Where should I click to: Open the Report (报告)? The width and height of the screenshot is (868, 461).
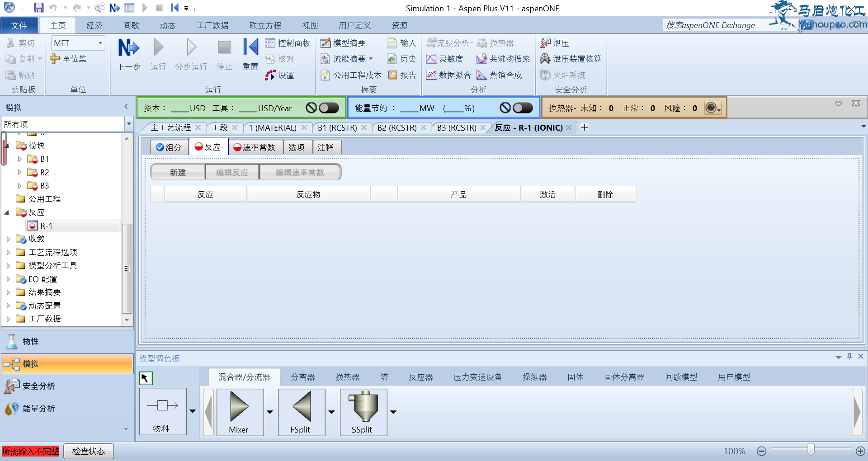point(401,75)
